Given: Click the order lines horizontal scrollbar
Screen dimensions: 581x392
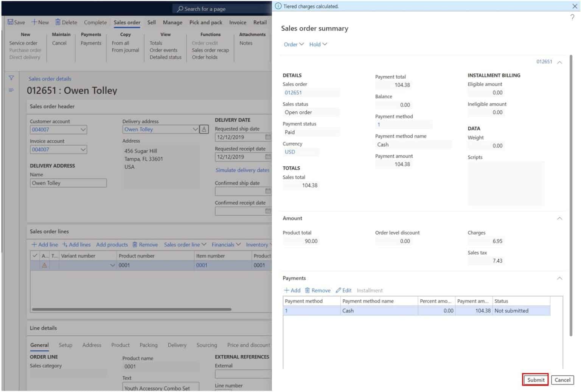Looking at the screenshot, I should point(132,309).
